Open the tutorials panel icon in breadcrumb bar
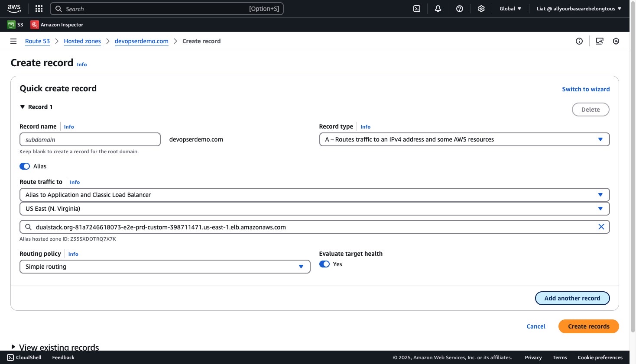Viewport: 636px width, 364px height. point(600,41)
